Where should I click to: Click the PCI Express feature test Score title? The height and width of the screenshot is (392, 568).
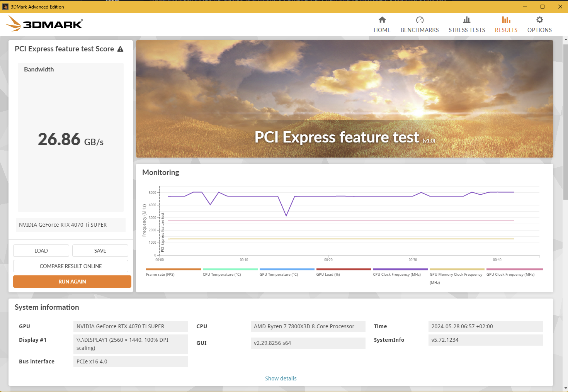click(x=65, y=49)
